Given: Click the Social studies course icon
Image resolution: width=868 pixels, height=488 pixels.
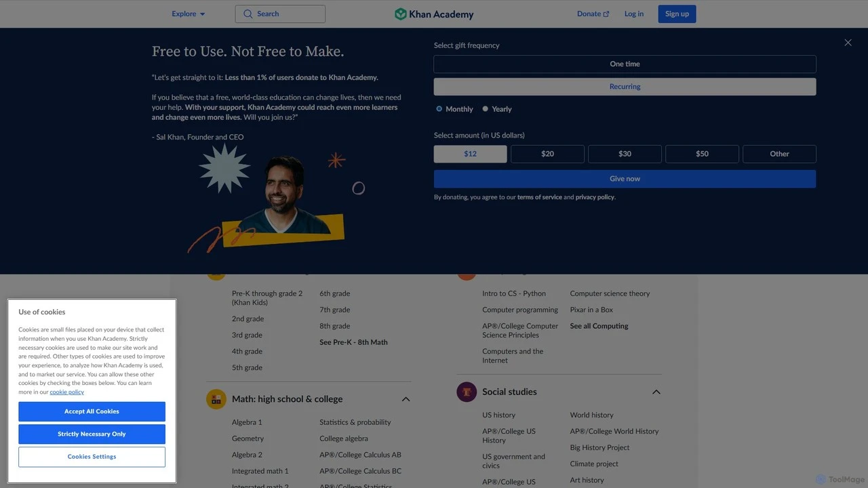Looking at the screenshot, I should [467, 392].
